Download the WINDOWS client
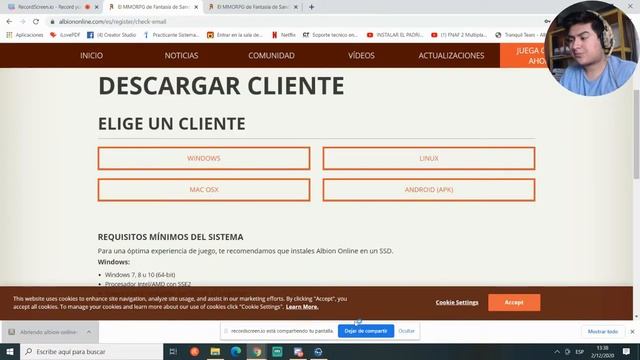 [x=204, y=158]
